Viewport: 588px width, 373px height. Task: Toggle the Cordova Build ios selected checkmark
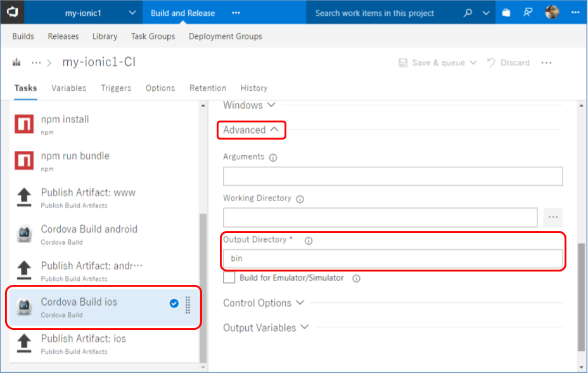(x=174, y=303)
